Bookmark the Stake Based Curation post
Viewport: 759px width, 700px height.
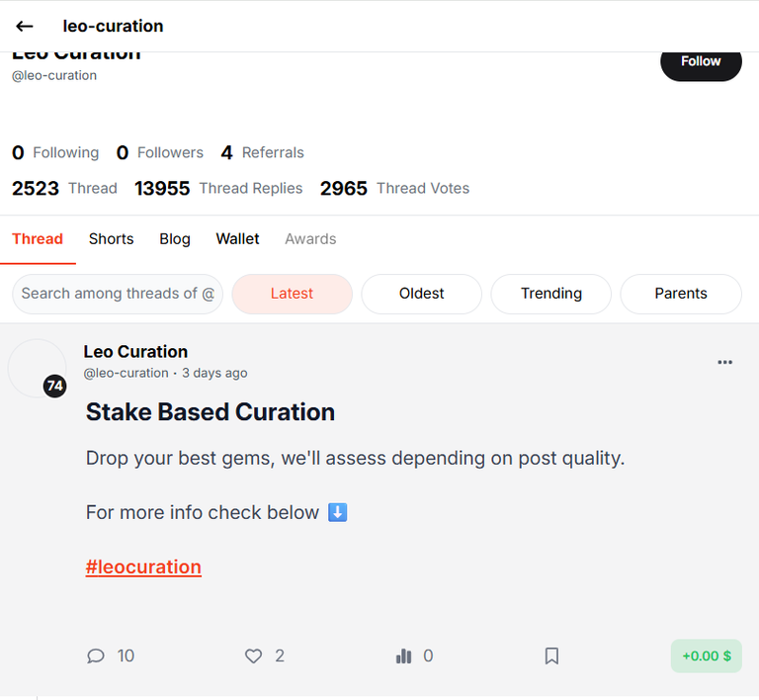pos(551,656)
